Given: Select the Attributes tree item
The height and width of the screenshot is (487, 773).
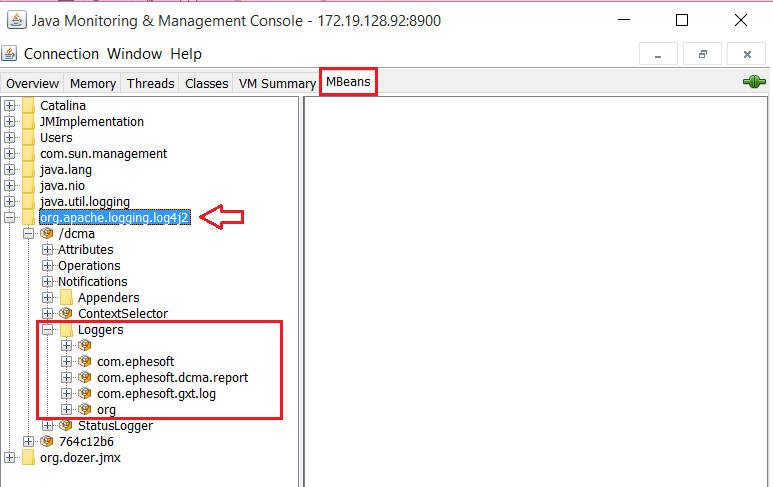Looking at the screenshot, I should tap(86, 249).
